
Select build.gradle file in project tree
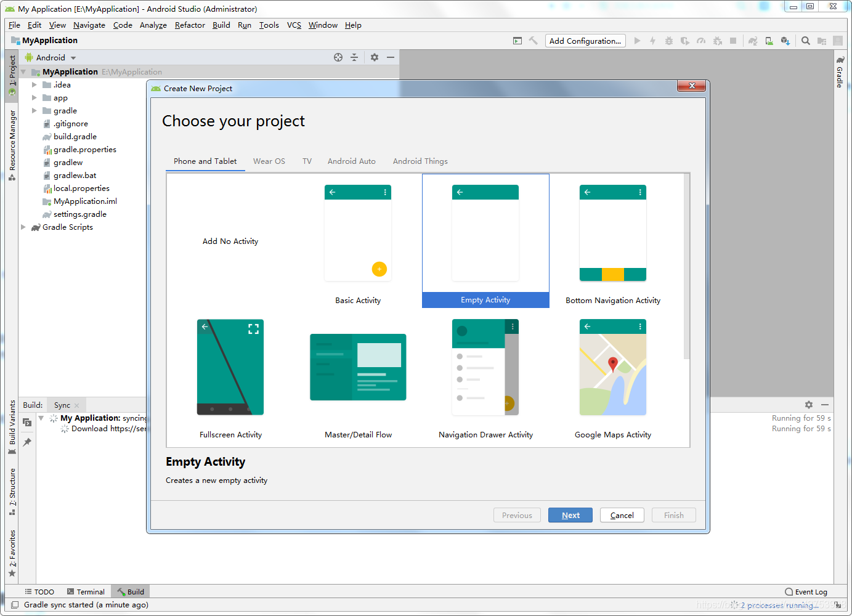pyautogui.click(x=75, y=137)
